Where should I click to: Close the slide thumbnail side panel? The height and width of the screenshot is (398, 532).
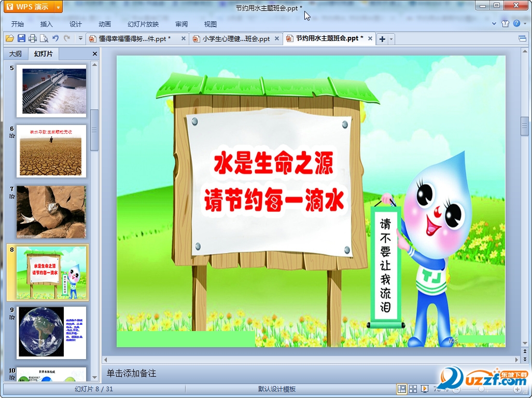[95, 53]
